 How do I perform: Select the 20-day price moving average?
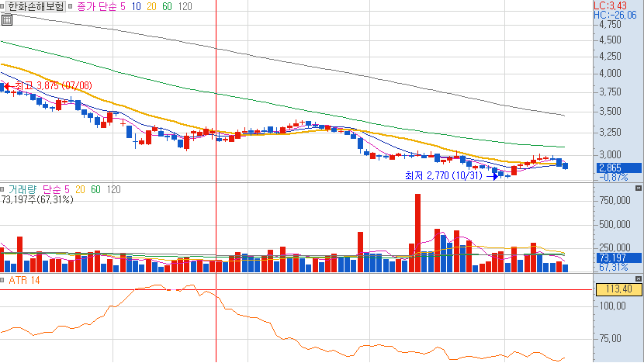point(151,6)
